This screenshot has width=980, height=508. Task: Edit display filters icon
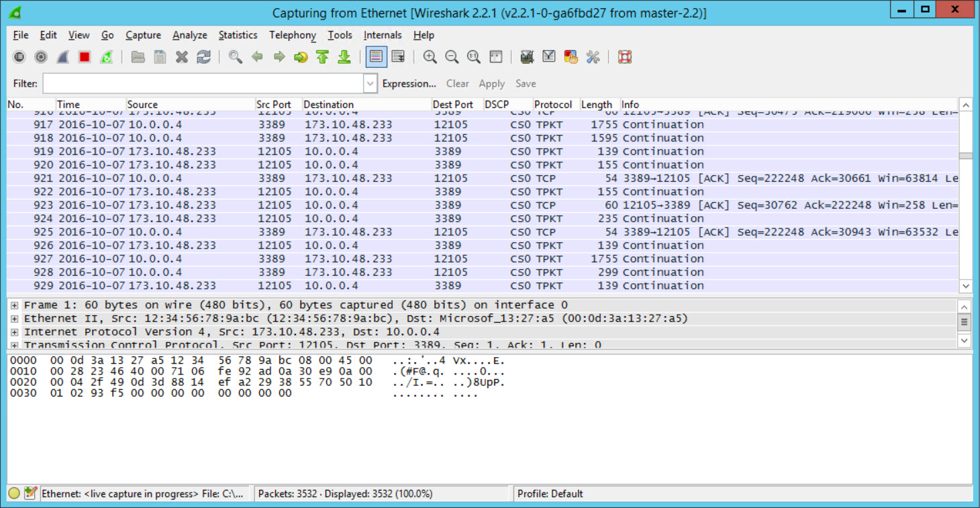pos(549,57)
